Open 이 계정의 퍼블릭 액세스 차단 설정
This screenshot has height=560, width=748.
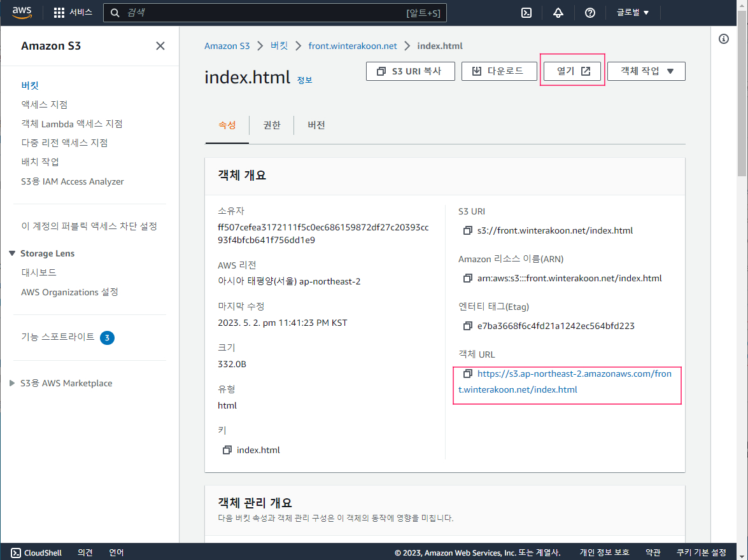(89, 226)
